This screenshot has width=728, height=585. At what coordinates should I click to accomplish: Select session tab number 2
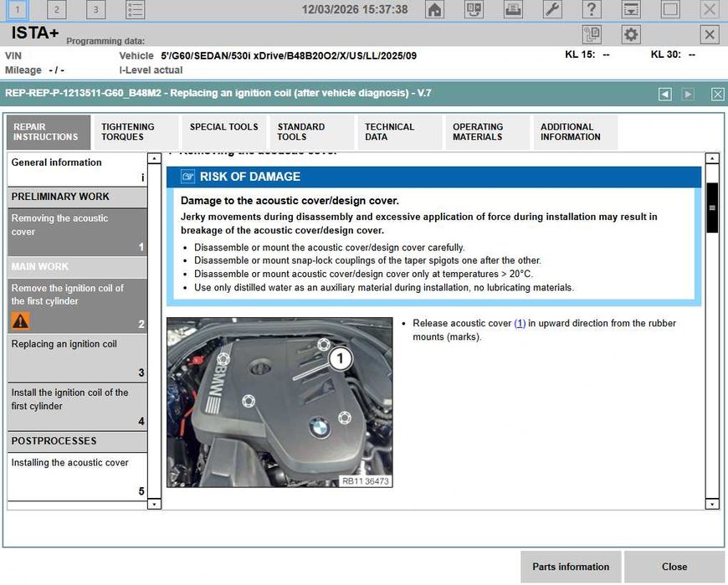pos(57,9)
